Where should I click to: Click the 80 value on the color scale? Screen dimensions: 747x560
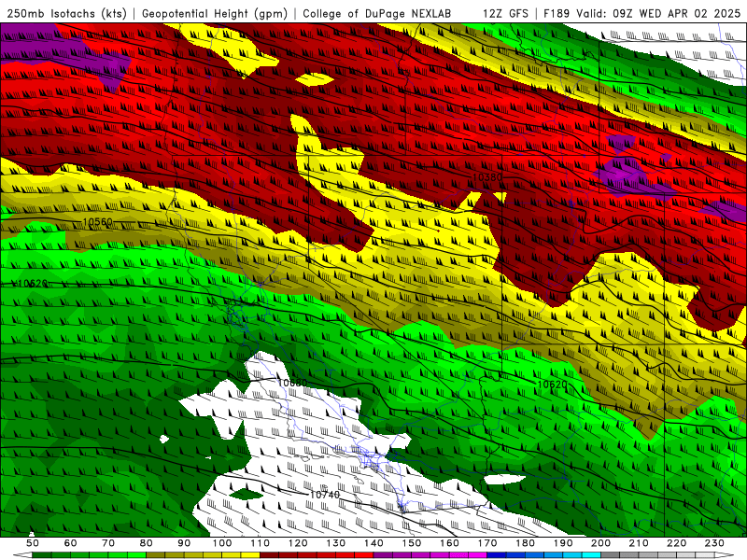pos(147,543)
